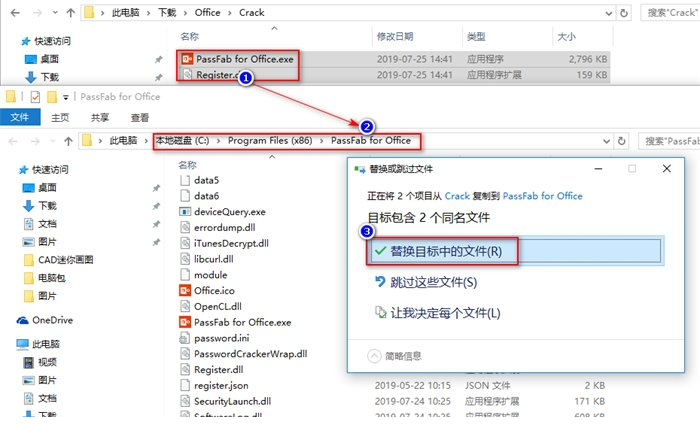Screen dimensions: 700x433
Task: Click the properties checkmark icon in title bar
Action: click(x=35, y=96)
